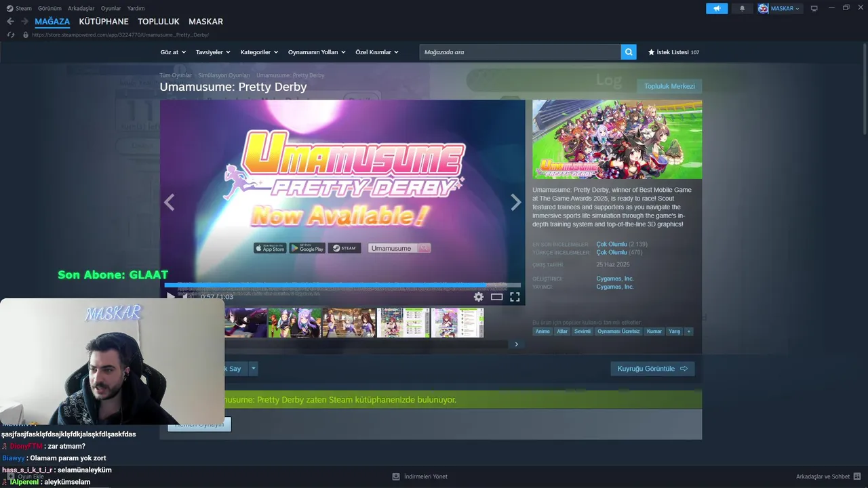Click the game capsule header image
Image resolution: width=868 pixels, height=488 pixels.
pos(617,140)
